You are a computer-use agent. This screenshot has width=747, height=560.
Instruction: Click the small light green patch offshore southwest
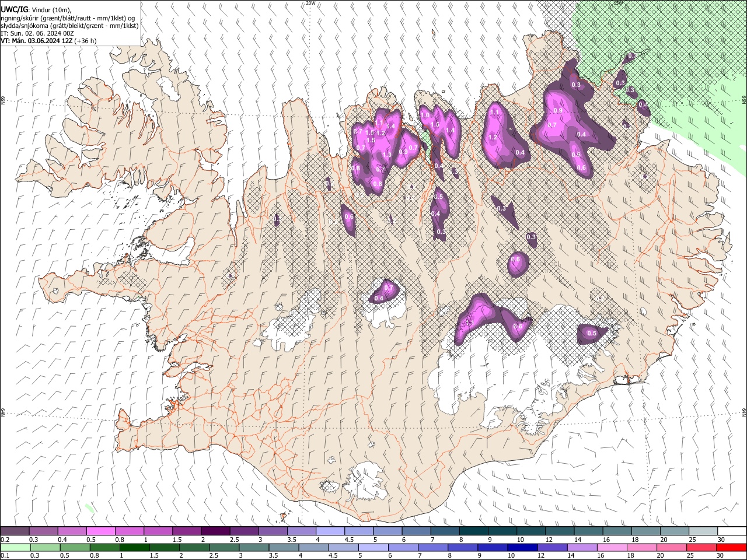[89, 508]
